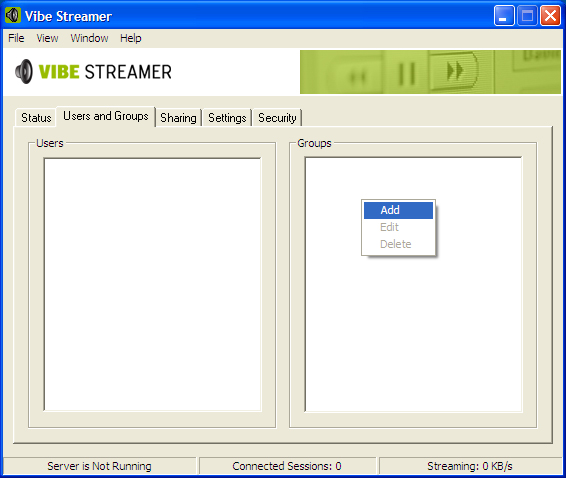This screenshot has width=566, height=478.
Task: Click the Vibe Streamer title bar speaker icon
Action: click(13, 16)
